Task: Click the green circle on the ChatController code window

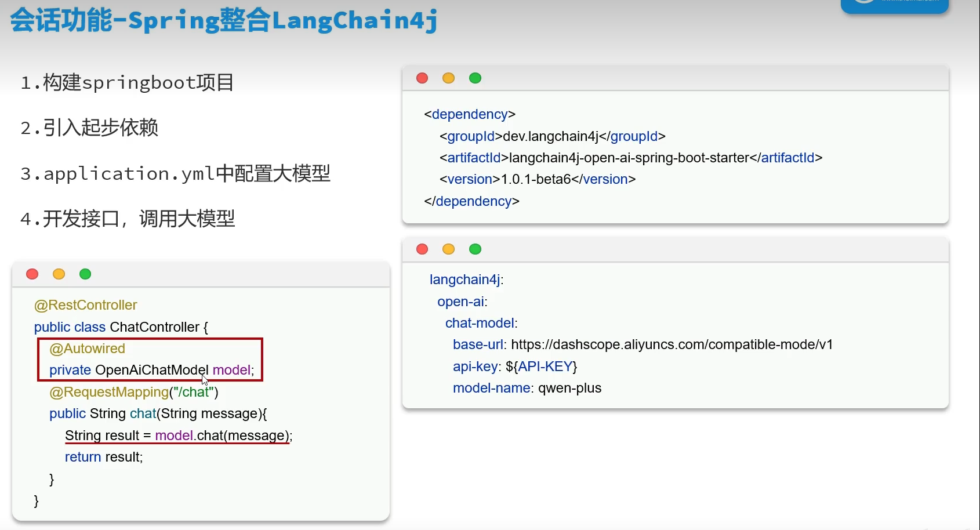Action: click(x=85, y=274)
